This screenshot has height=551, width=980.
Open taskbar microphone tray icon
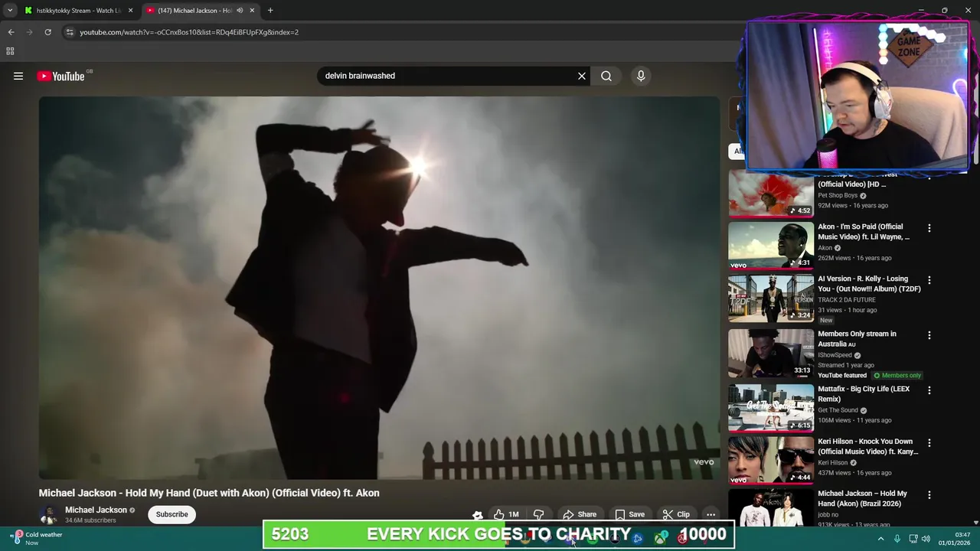tap(897, 539)
